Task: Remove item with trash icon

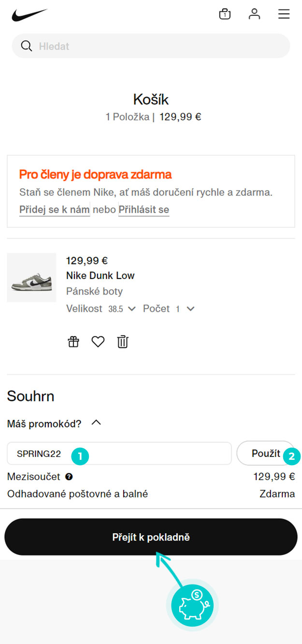Action: (123, 342)
